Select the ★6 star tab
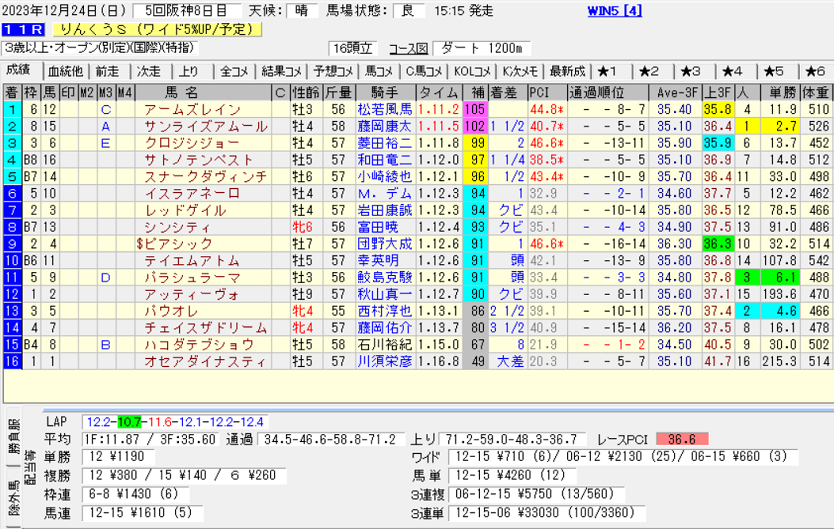Screen dimensions: 834x529 coord(774,71)
